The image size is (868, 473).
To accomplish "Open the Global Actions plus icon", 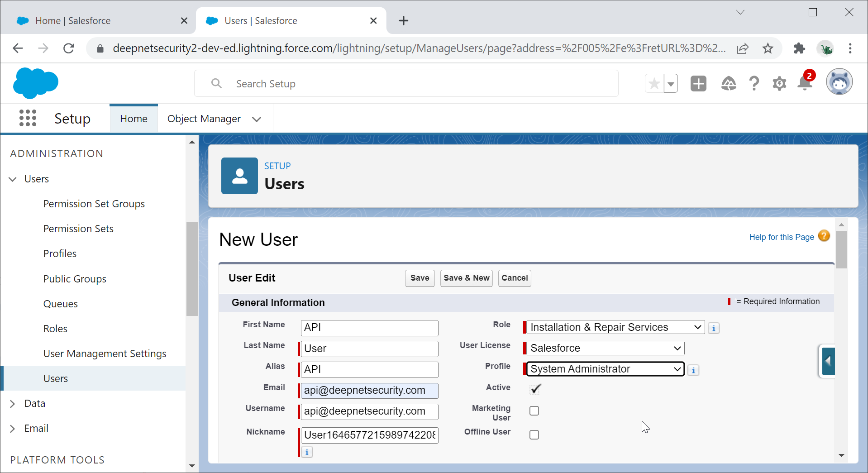I will pos(698,84).
